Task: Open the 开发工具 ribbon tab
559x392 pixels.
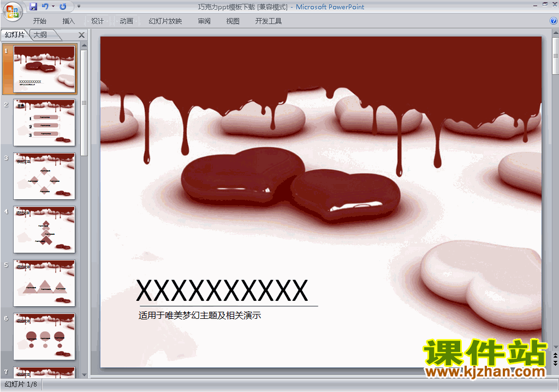Action: point(269,21)
